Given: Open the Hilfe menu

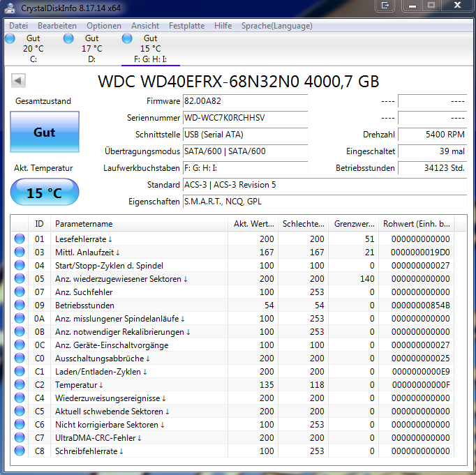Looking at the screenshot, I should [x=223, y=26].
